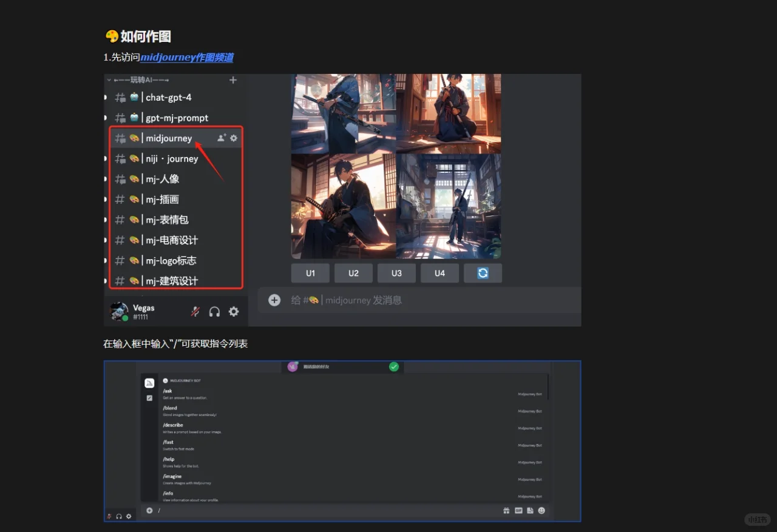Image resolution: width=777 pixels, height=532 pixels.
Task: Click the Vegas username in user panel
Action: point(144,308)
